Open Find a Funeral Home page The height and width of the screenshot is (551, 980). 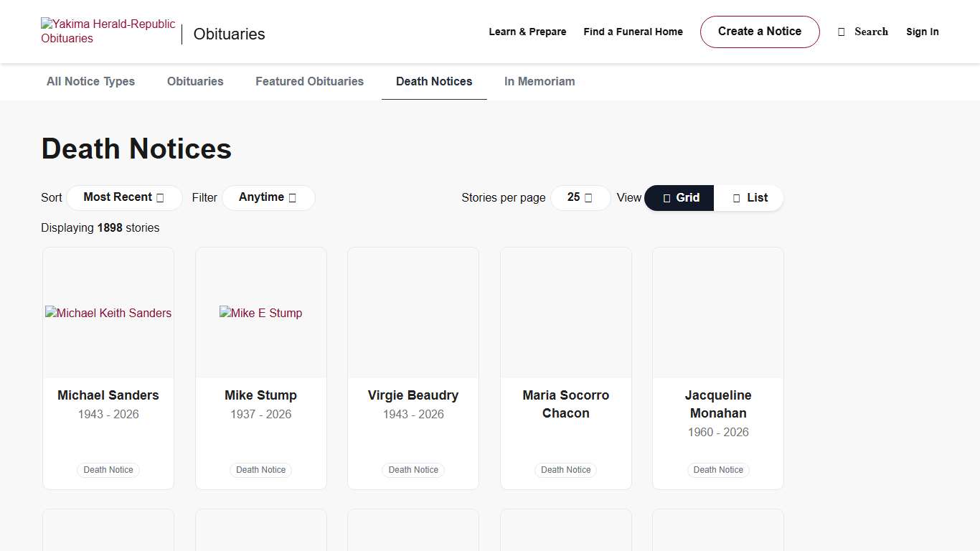[633, 32]
